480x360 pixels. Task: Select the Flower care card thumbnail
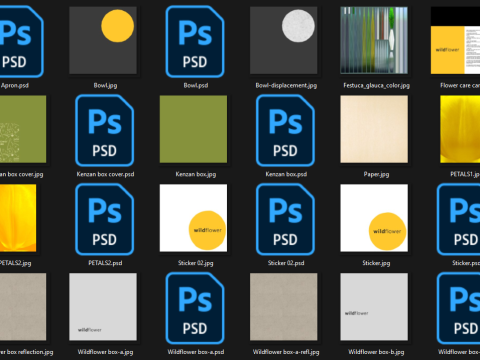(455, 40)
